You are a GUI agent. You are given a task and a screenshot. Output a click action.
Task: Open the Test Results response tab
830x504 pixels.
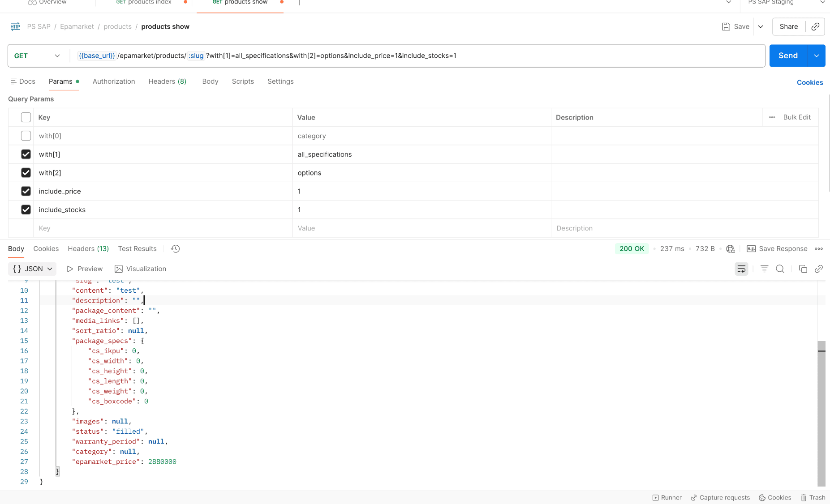point(137,249)
